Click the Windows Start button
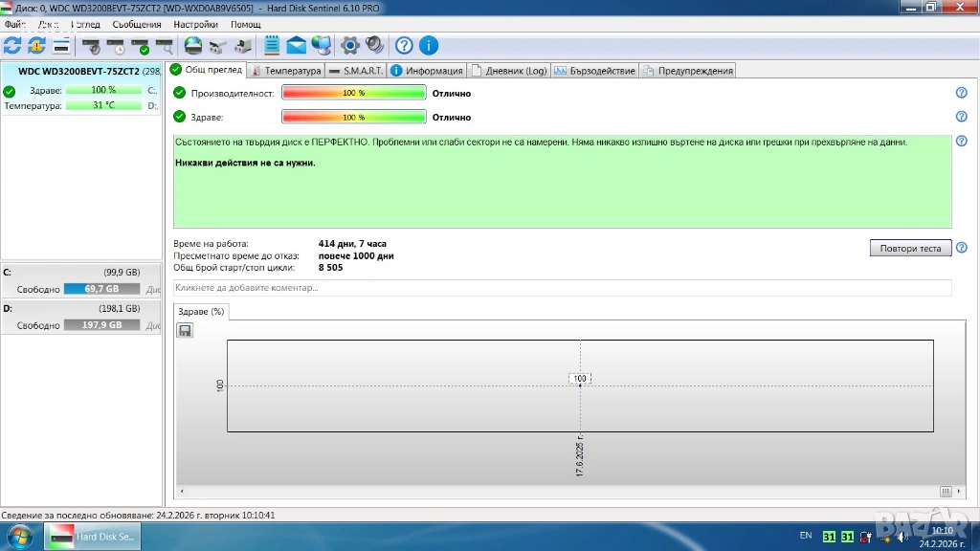The width and height of the screenshot is (980, 551). tap(21, 537)
